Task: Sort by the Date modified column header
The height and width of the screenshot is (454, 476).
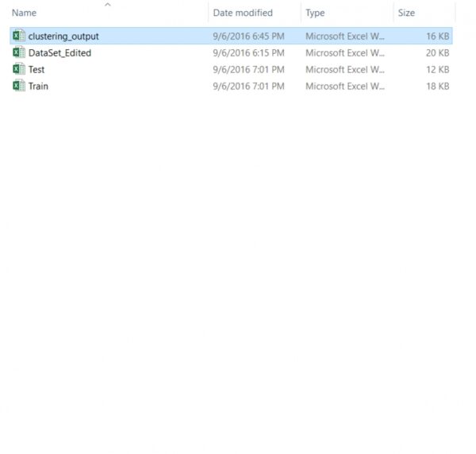Action: pyautogui.click(x=243, y=13)
